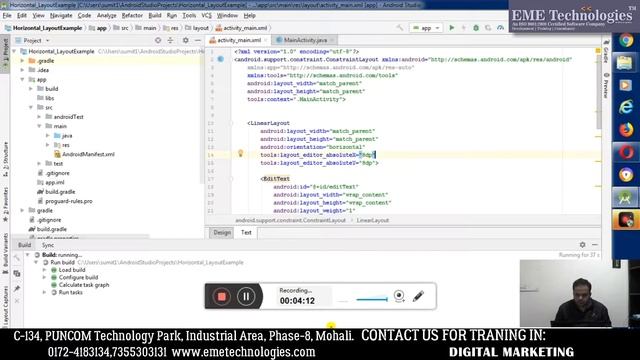Viewport: 640px width, 360px height.
Task: Collapse the app module folder
Action: point(23,80)
